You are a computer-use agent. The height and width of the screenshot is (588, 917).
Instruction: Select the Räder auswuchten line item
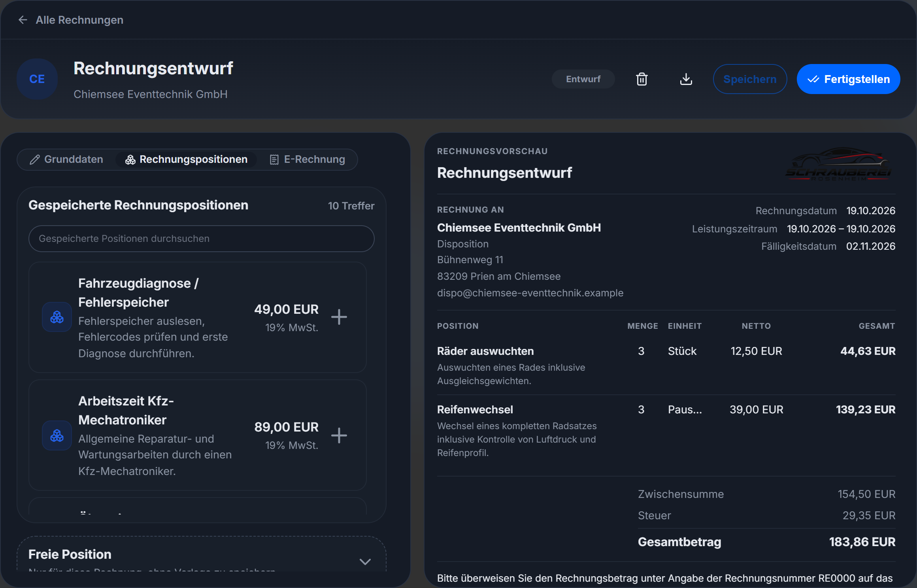666,365
